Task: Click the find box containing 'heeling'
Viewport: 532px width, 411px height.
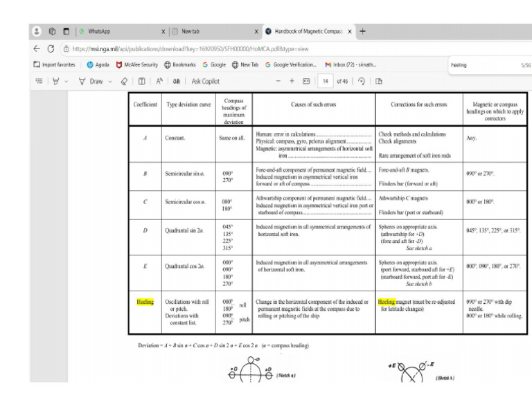Action: (x=479, y=64)
